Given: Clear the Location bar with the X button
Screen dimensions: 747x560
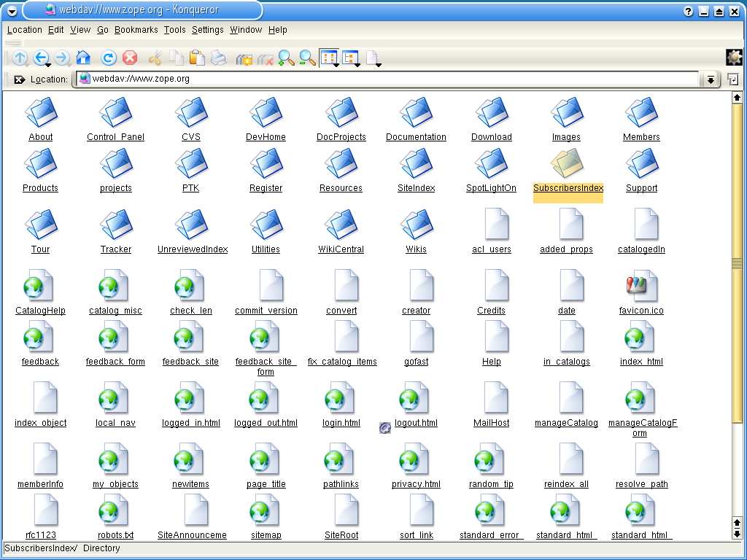Looking at the screenshot, I should click(x=20, y=79).
